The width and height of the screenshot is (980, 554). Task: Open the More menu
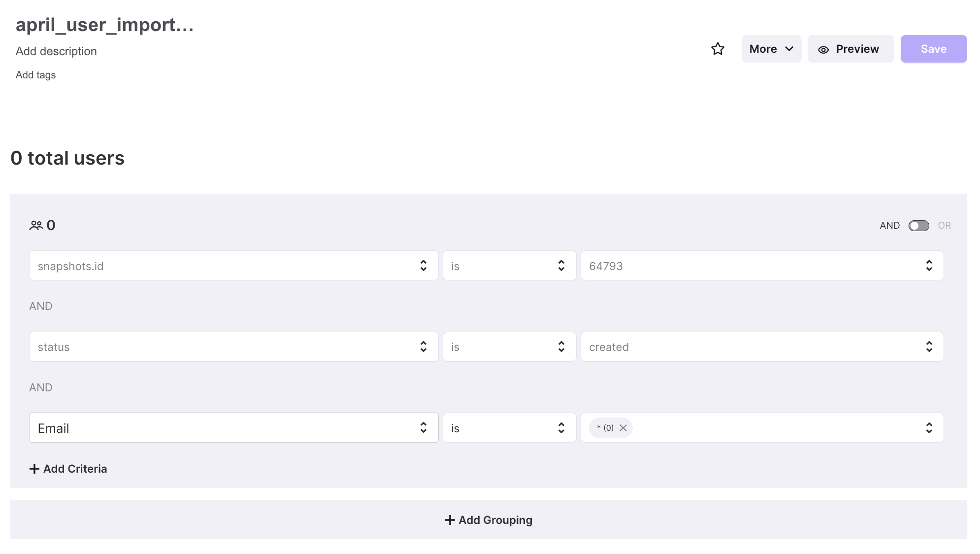(x=771, y=49)
